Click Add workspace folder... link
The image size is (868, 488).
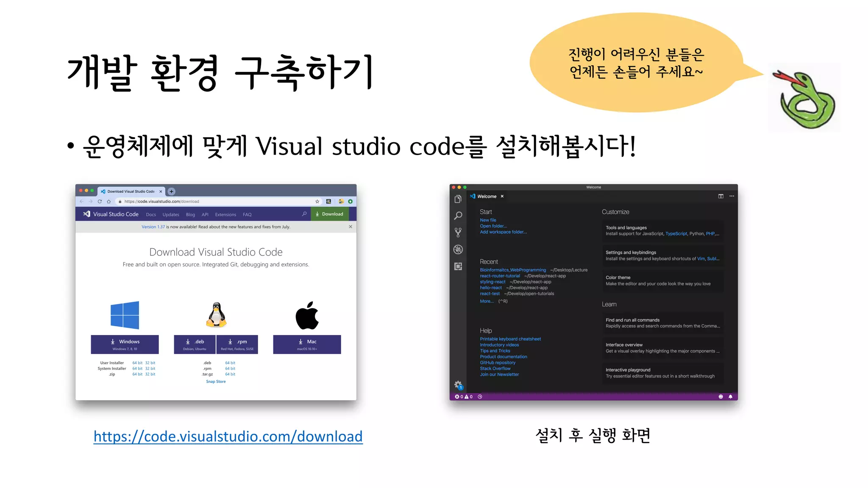click(504, 232)
